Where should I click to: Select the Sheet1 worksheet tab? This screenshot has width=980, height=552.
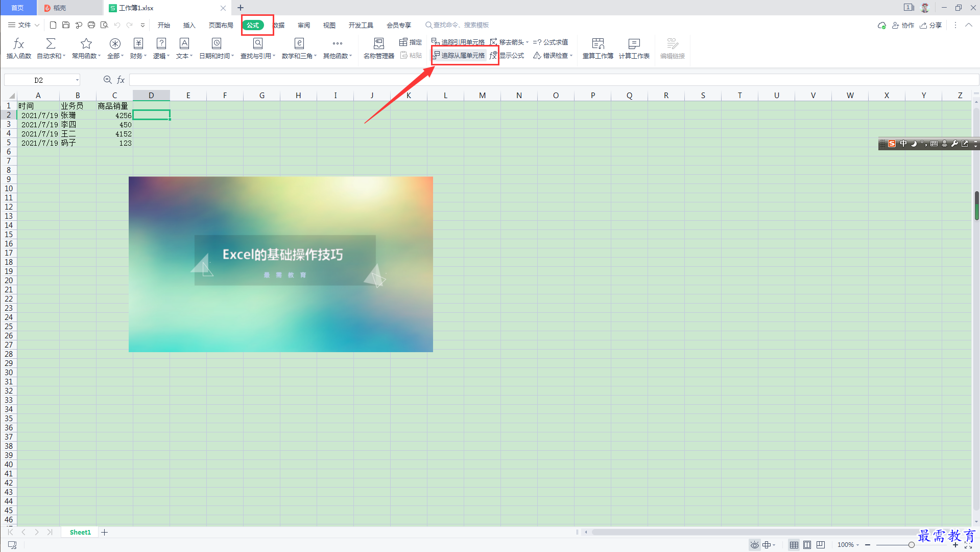[80, 532]
